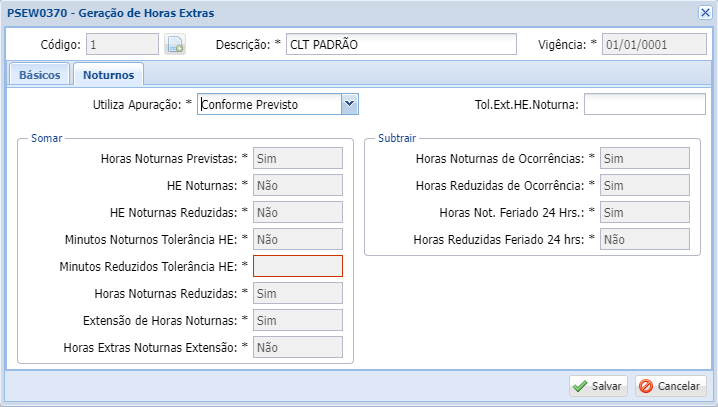Click the Descrição field with CLT PADRÃO
Screen dimensions: 718x407
(x=401, y=44)
